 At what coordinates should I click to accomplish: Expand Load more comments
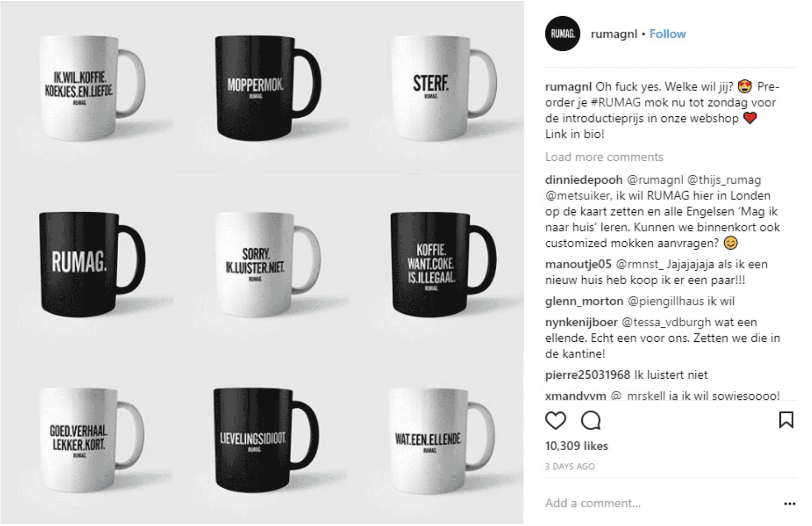point(604,157)
